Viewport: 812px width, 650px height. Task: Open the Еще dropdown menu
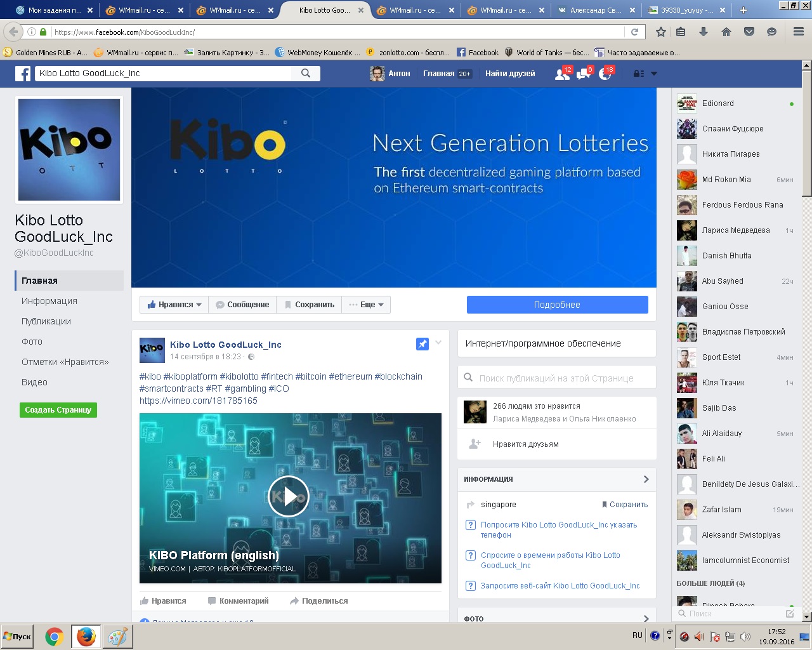pyautogui.click(x=366, y=305)
